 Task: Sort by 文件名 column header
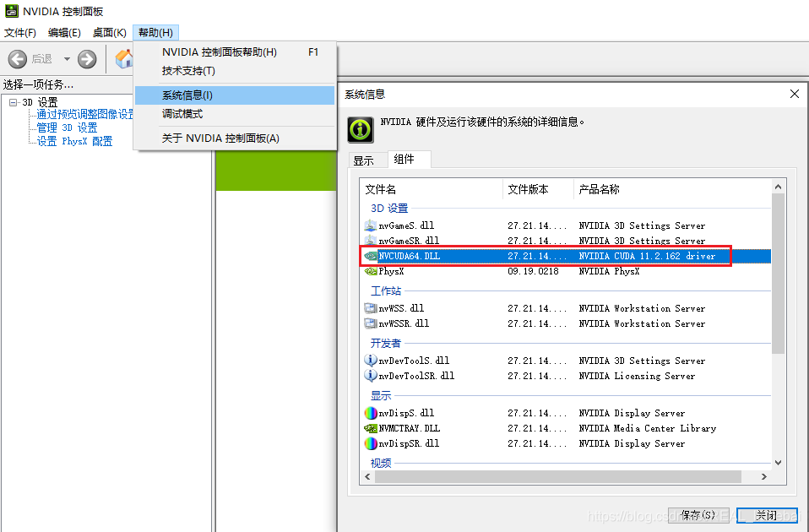tap(432, 189)
